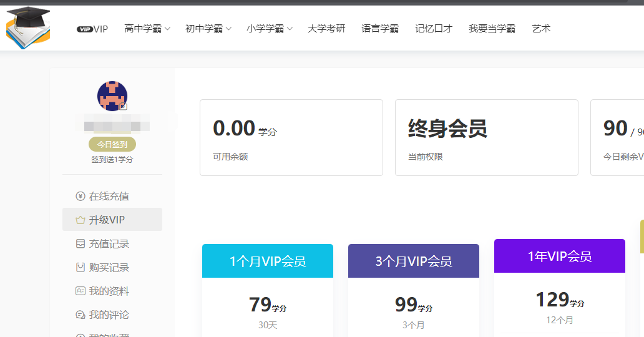Click the user avatar image

click(112, 96)
